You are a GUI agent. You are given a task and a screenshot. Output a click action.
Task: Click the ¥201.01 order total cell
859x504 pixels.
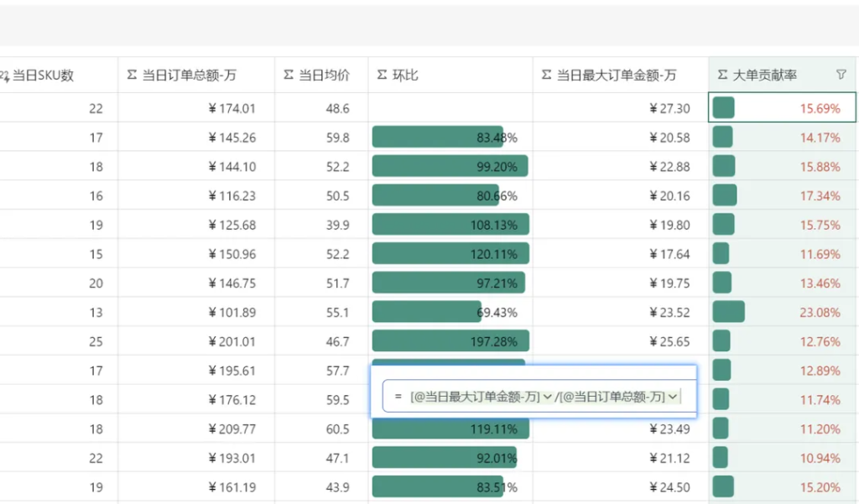tap(196, 340)
